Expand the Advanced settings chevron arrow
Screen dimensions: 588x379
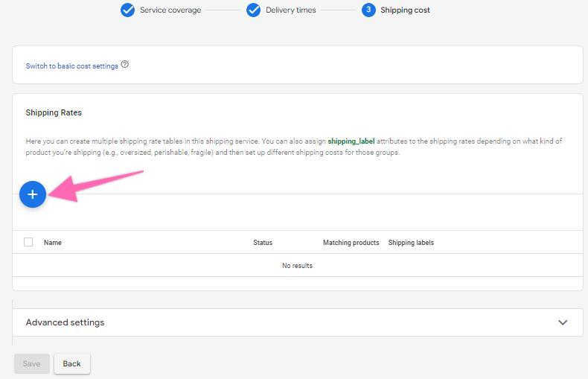pos(563,322)
